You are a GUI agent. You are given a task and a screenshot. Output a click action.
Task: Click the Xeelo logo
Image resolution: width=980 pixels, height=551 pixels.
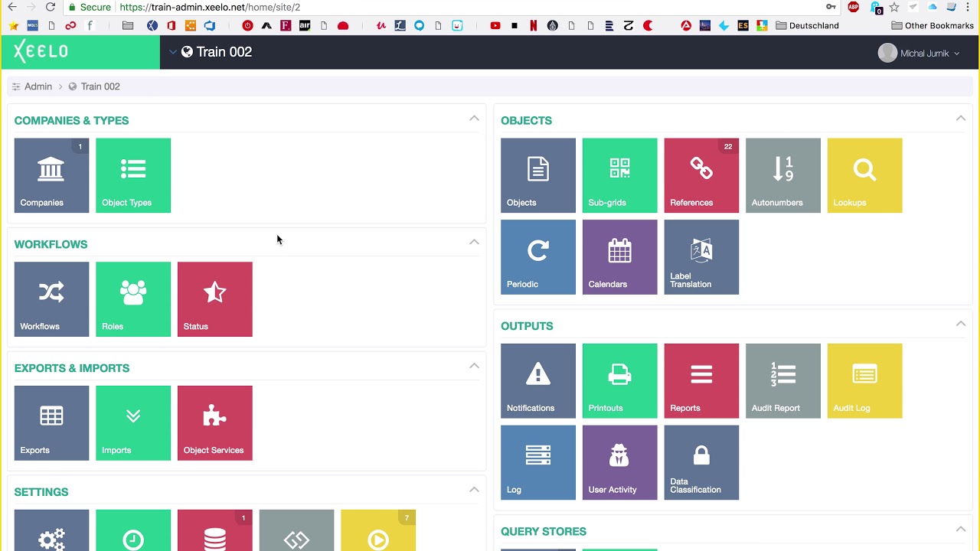click(x=41, y=51)
